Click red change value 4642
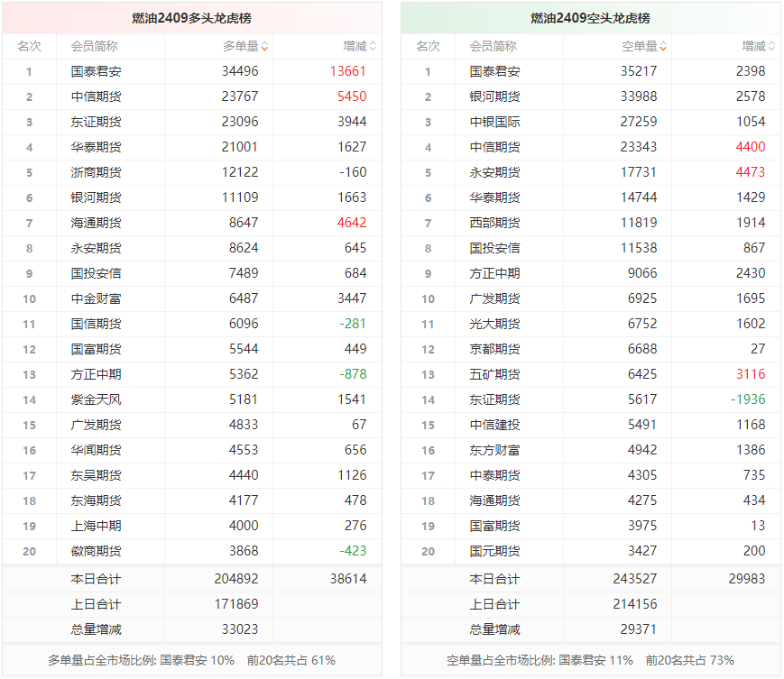This screenshot has height=679, width=784. [x=352, y=223]
